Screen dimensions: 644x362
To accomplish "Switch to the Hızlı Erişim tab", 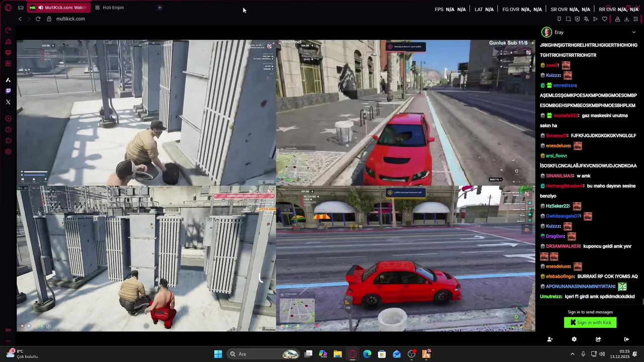I will [x=109, y=8].
